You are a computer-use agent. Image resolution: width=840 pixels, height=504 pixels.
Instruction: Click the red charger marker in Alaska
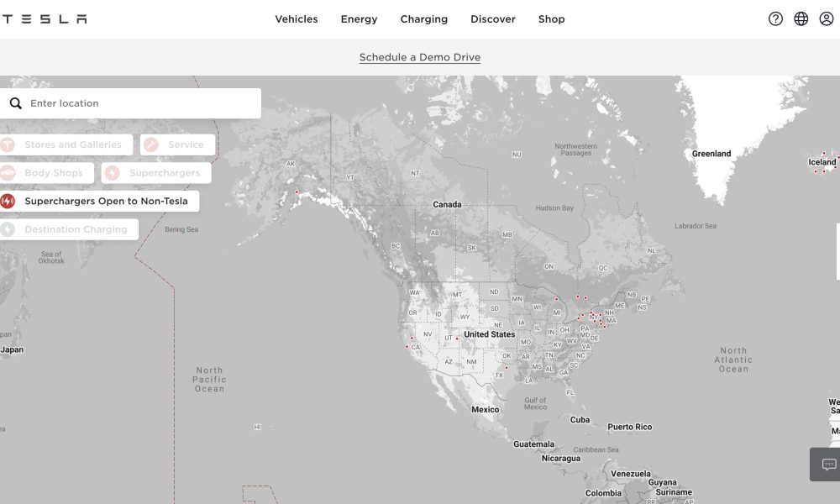(297, 192)
